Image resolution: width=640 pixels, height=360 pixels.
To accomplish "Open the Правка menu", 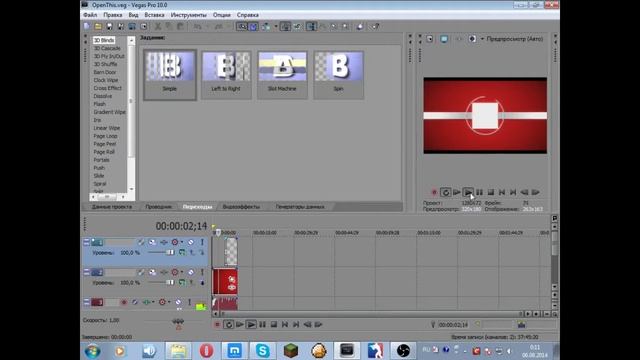I will point(113,15).
